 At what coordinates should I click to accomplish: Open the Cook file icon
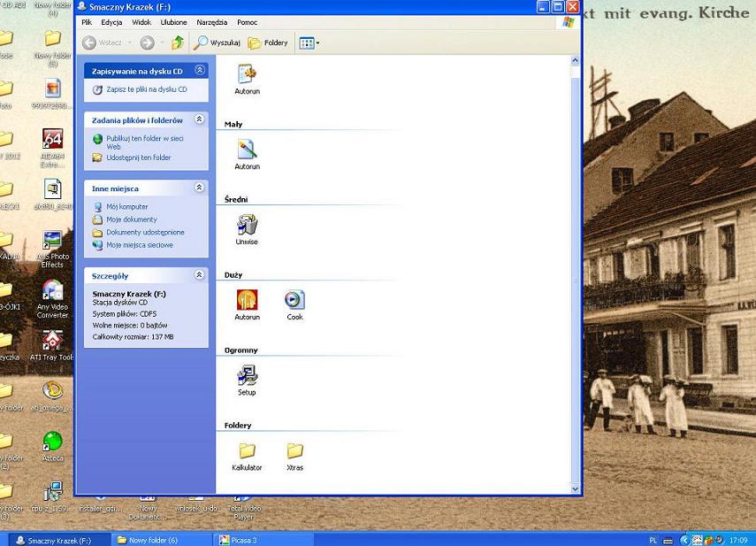294,301
